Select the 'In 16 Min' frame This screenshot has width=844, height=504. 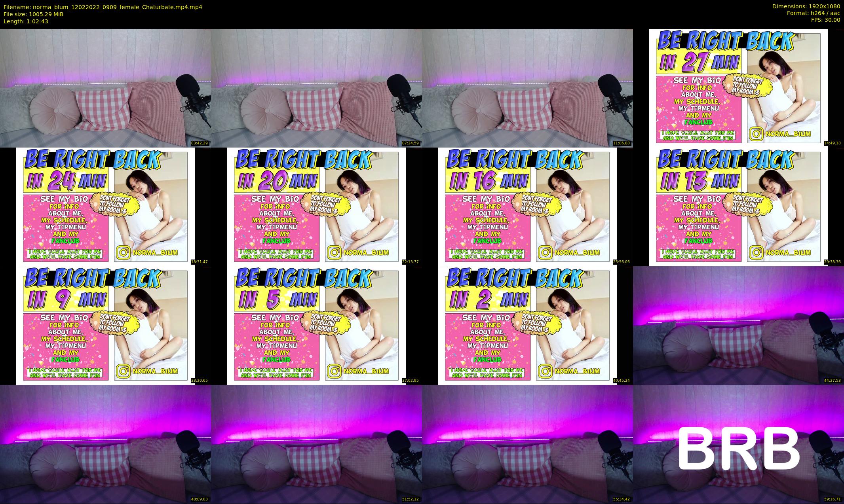click(x=527, y=207)
